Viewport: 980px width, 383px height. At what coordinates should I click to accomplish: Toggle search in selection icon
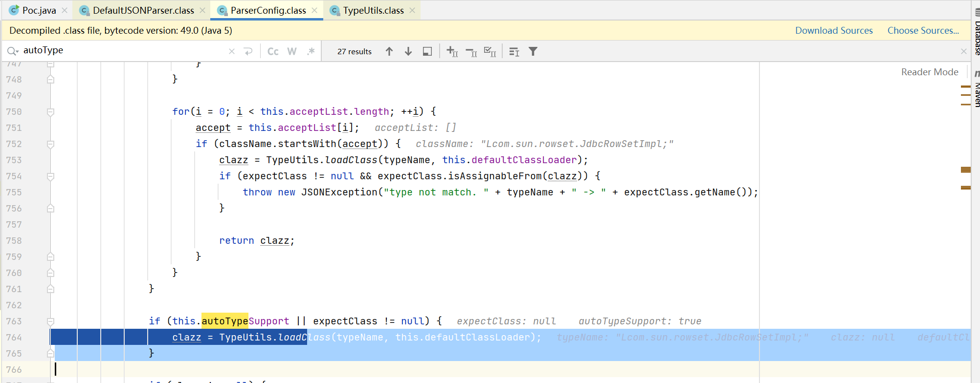[x=514, y=51]
